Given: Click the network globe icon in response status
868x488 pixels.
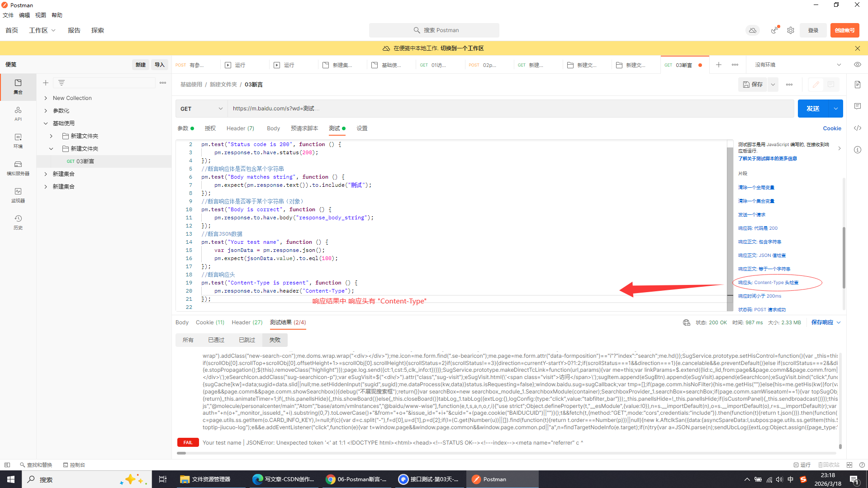Looking at the screenshot, I should pyautogui.click(x=687, y=322).
